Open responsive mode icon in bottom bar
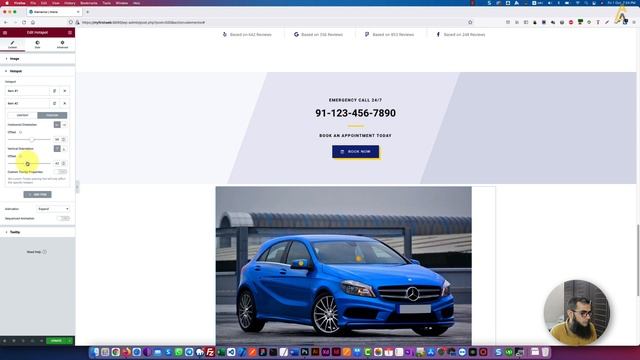Viewport: 640px width, 360px height. [32, 340]
